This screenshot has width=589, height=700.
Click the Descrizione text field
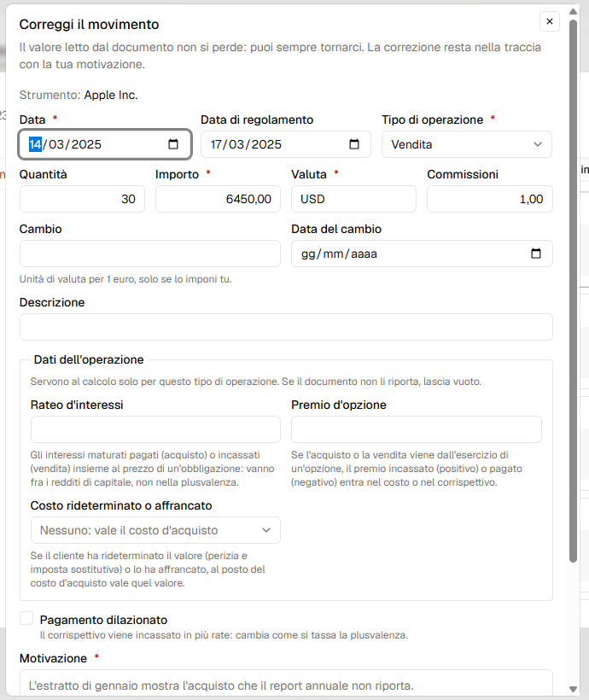286,327
